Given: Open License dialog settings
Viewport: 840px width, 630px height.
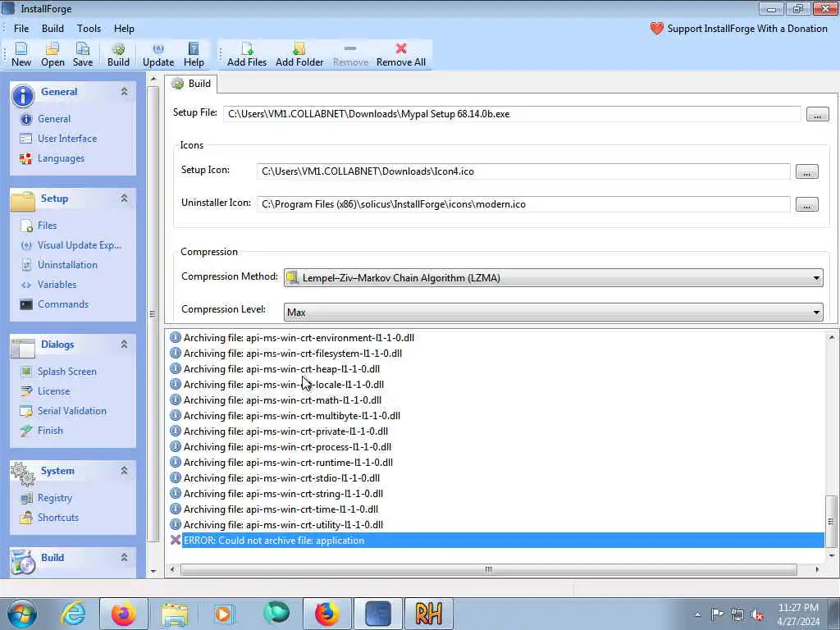Looking at the screenshot, I should 53,391.
